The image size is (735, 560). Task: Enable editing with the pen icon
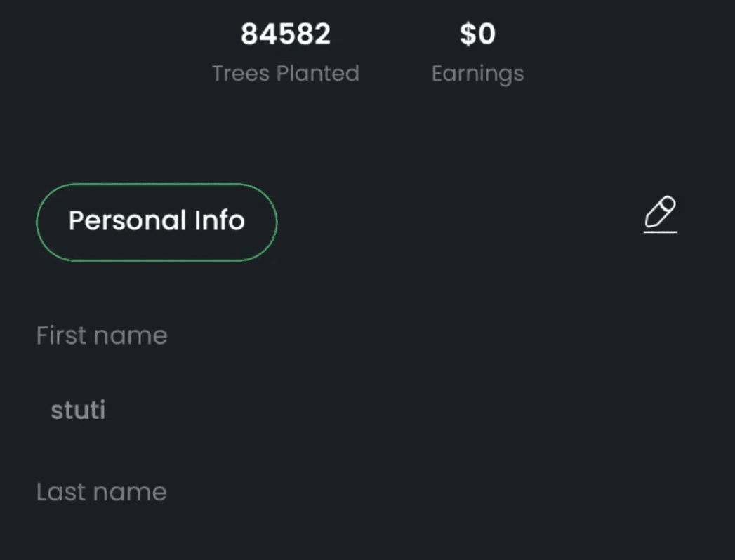[x=661, y=215]
